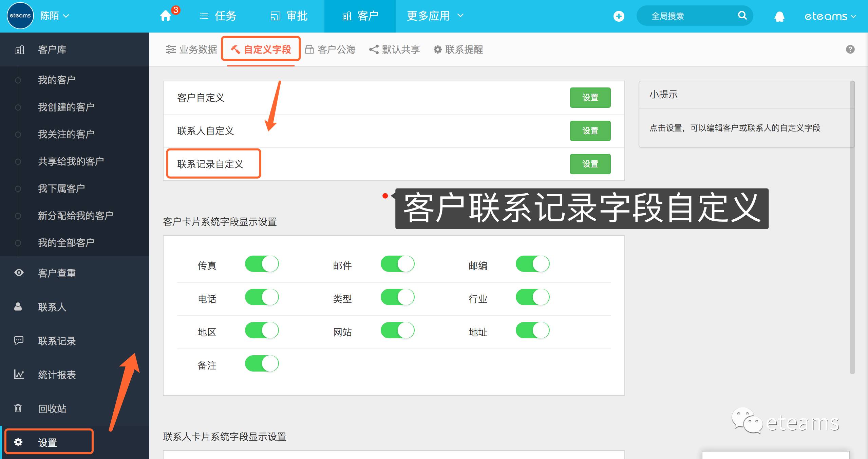
Task: Open 回收站 trash icon in sidebar
Action: point(18,408)
